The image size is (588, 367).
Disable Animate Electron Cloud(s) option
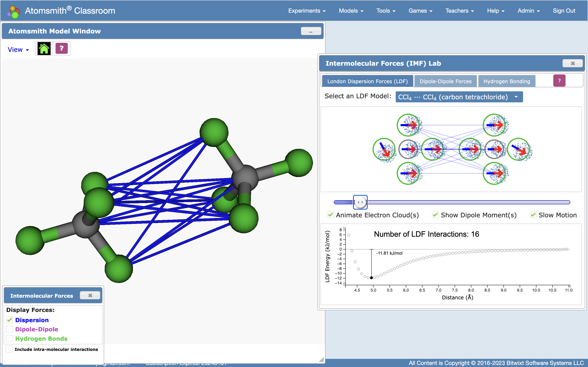pyautogui.click(x=330, y=215)
